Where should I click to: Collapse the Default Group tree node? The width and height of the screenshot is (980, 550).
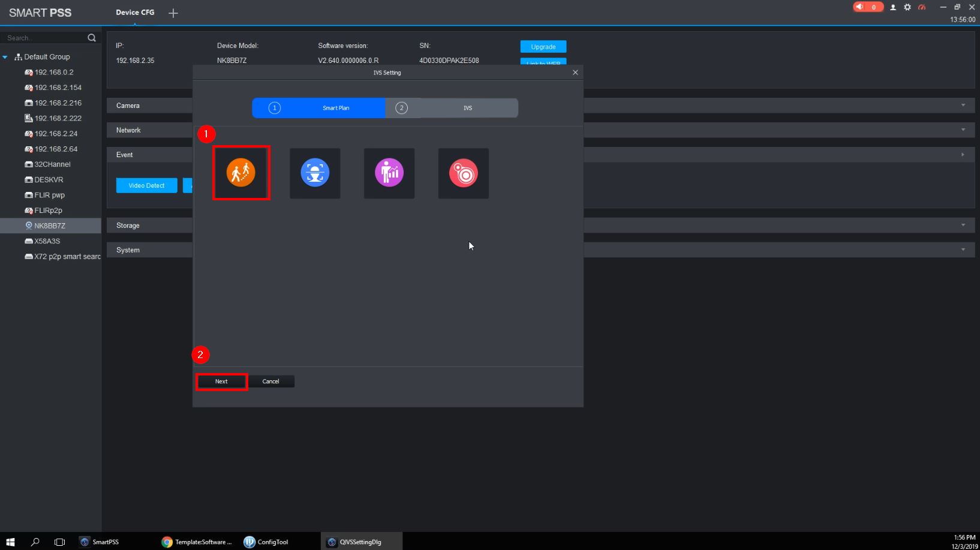(x=5, y=57)
